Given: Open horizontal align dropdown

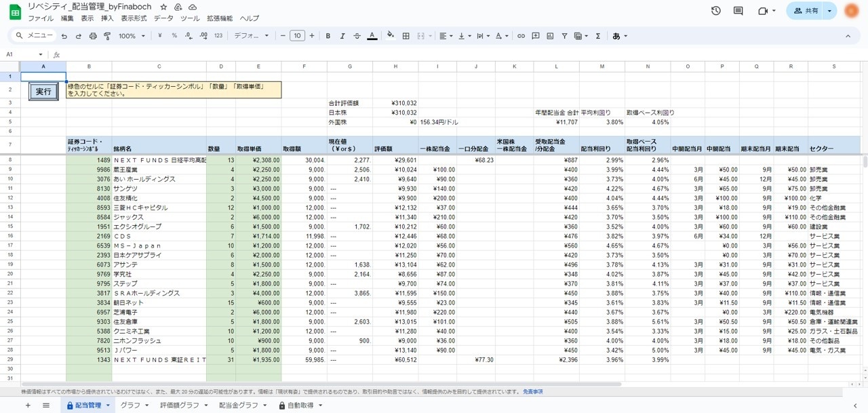Looking at the screenshot, I should coord(445,36).
